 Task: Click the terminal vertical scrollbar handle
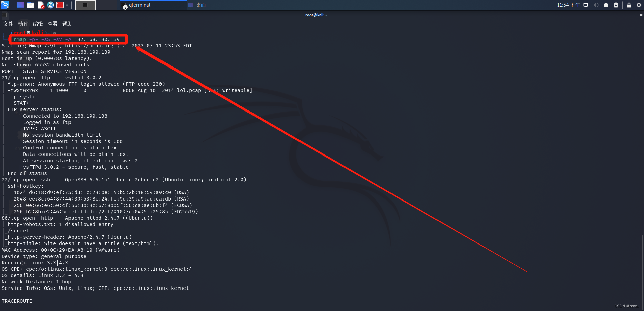[642, 272]
